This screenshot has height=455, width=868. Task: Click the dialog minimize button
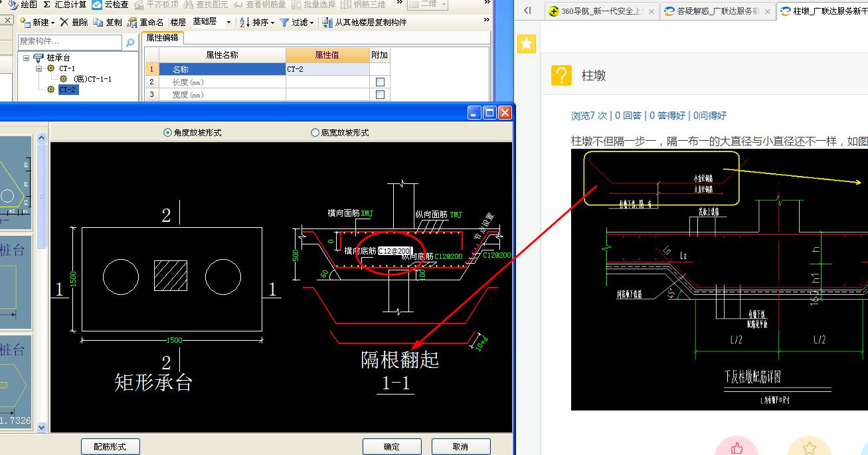coord(474,113)
